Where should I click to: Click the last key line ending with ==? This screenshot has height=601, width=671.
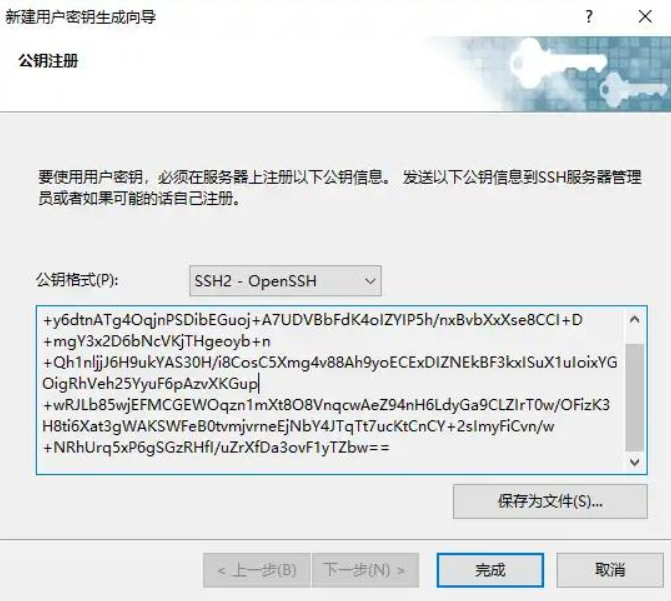tap(217, 447)
